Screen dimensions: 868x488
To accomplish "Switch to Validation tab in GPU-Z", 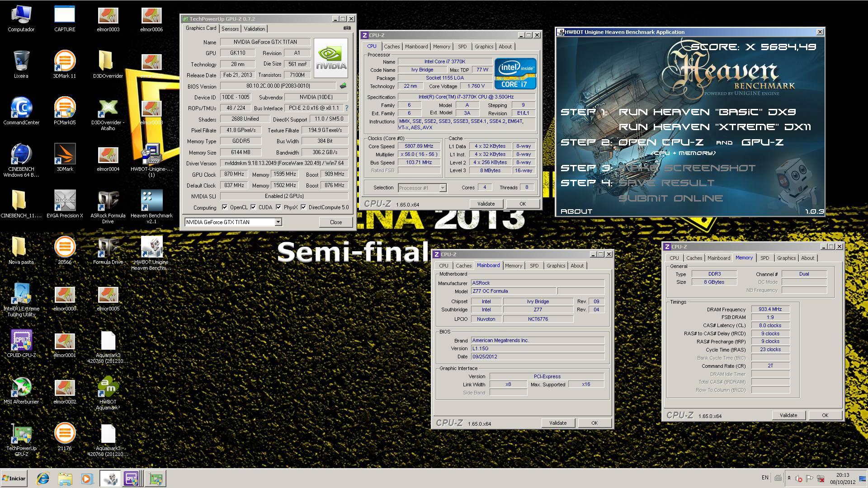I will (x=255, y=28).
